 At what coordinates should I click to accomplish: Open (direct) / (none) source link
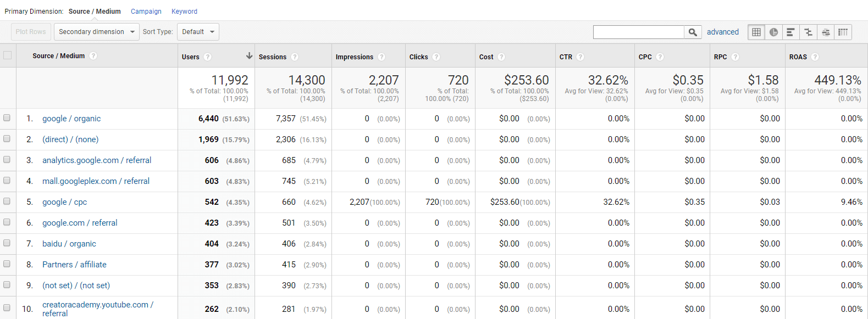70,139
